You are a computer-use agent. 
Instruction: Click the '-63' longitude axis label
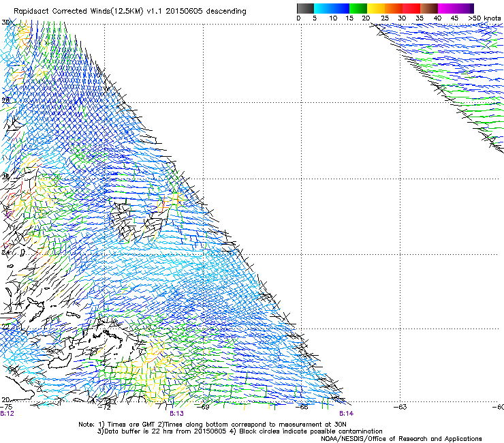400,407
